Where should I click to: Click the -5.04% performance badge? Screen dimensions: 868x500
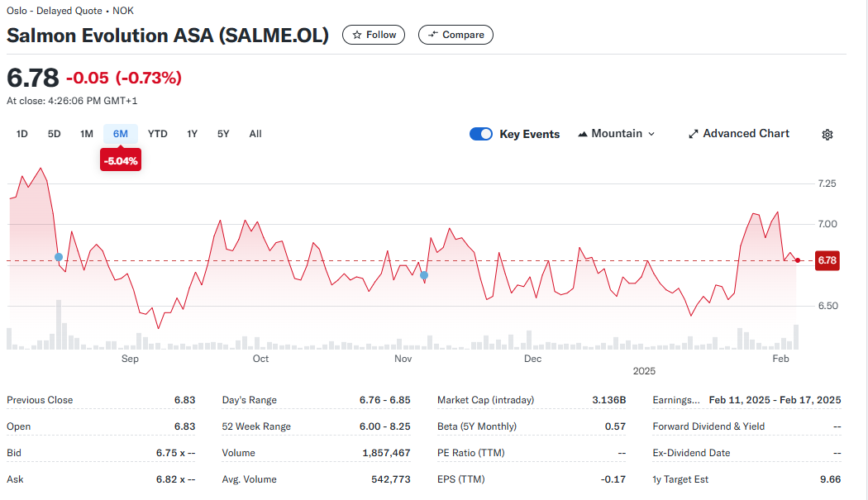coord(121,160)
